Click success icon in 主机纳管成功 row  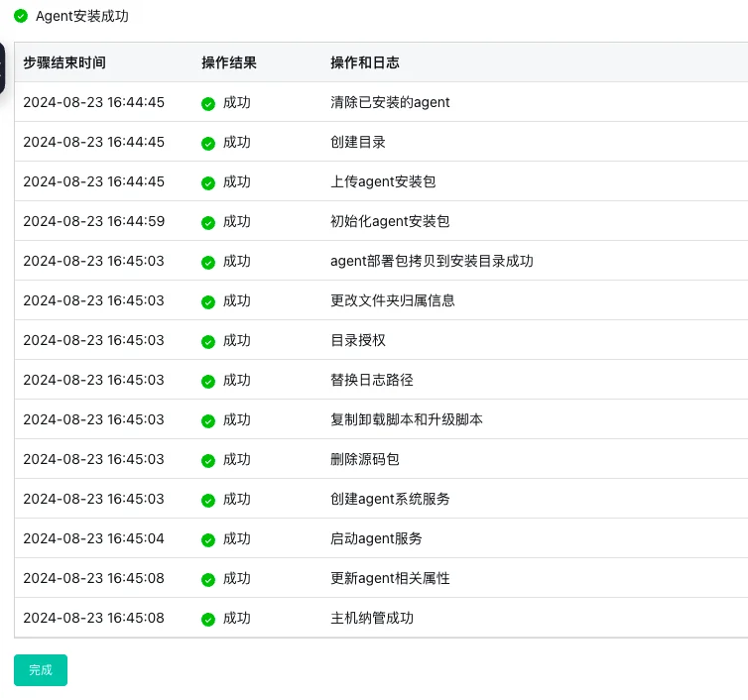(x=208, y=619)
